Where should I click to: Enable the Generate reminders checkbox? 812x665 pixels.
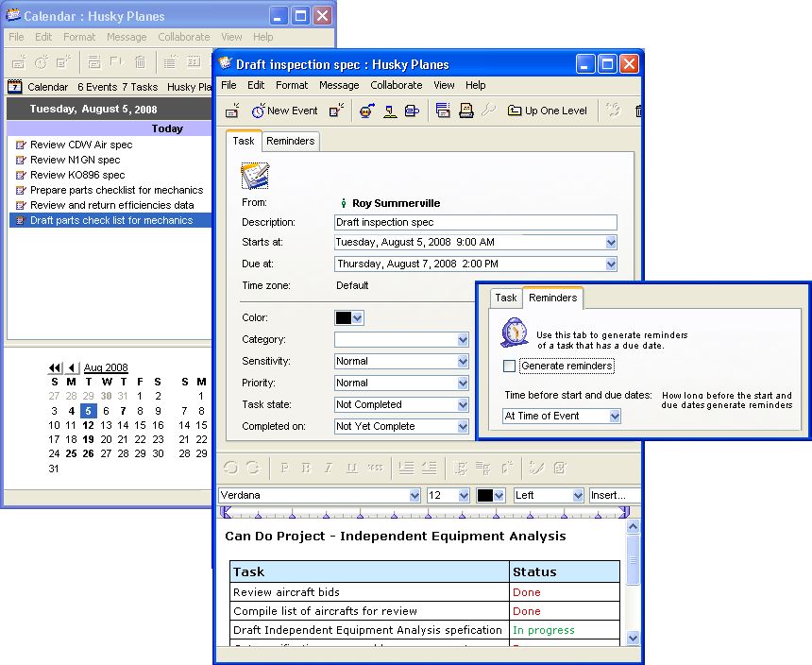510,366
